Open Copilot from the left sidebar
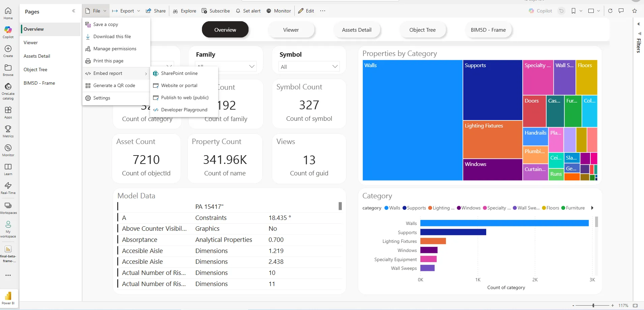644x310 pixels. (x=8, y=32)
